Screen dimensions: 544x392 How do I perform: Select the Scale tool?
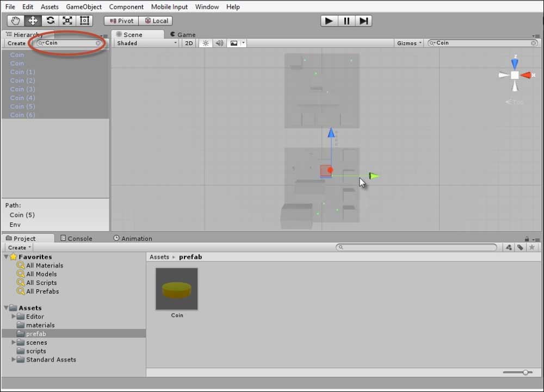67,21
